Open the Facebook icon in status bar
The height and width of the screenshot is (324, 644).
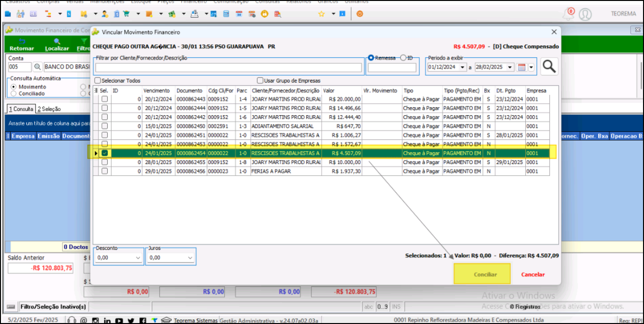[143, 320]
